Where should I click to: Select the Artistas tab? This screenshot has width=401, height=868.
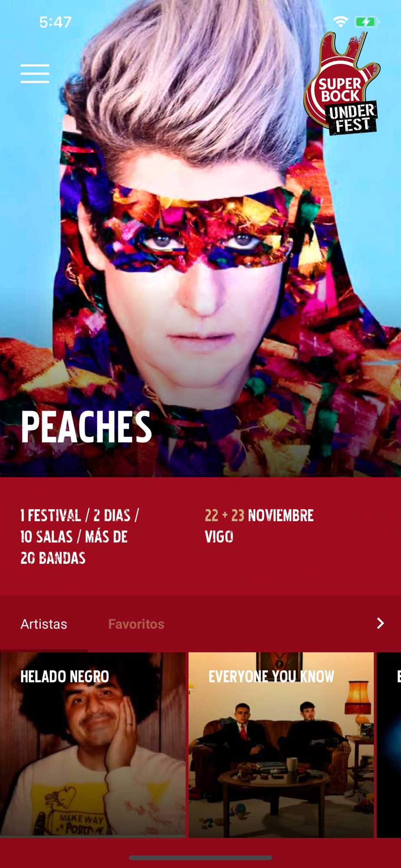[44, 624]
